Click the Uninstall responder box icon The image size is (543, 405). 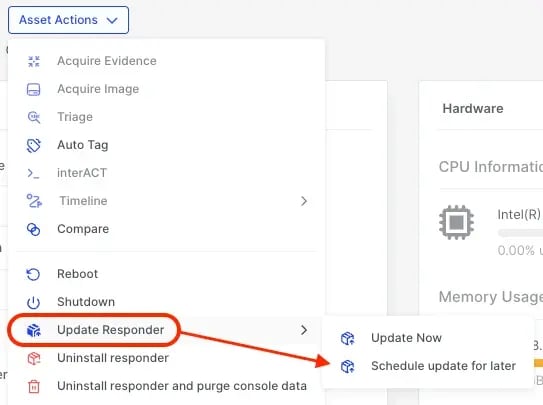[x=34, y=358]
